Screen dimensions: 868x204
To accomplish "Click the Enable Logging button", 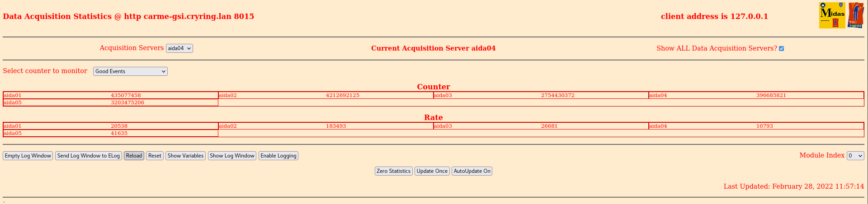I will click(x=278, y=156).
